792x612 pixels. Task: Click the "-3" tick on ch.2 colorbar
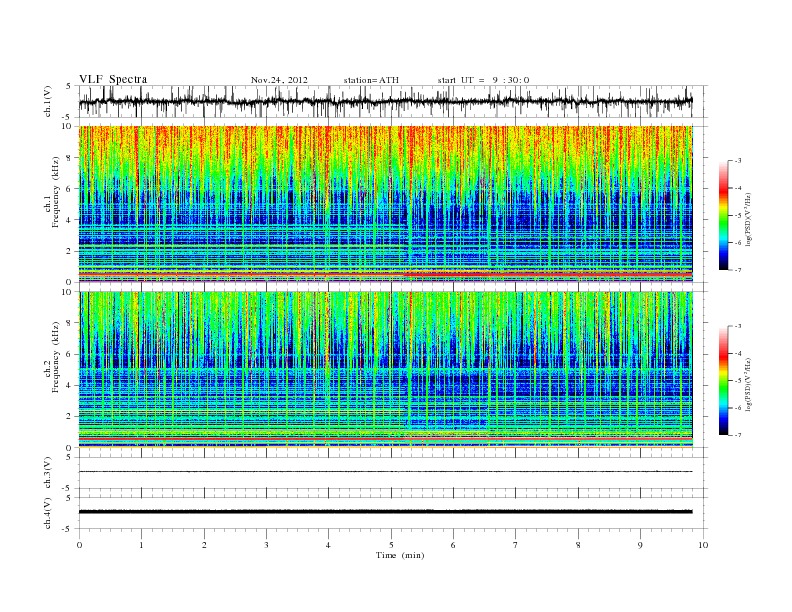738,326
